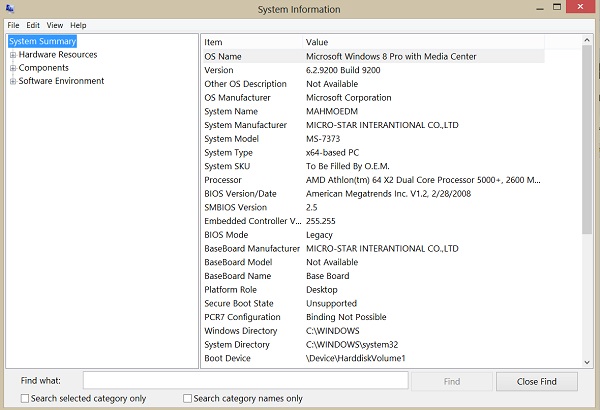This screenshot has width=600, height=410.
Task: Click the value Binding Not Possible
Action: (346, 317)
